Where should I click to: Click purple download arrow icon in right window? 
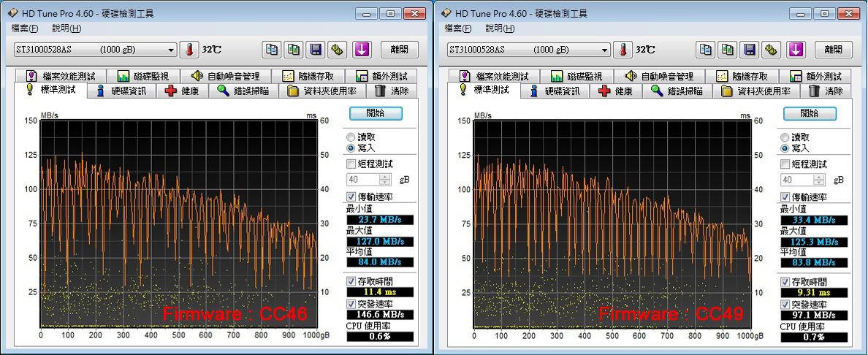(x=796, y=49)
